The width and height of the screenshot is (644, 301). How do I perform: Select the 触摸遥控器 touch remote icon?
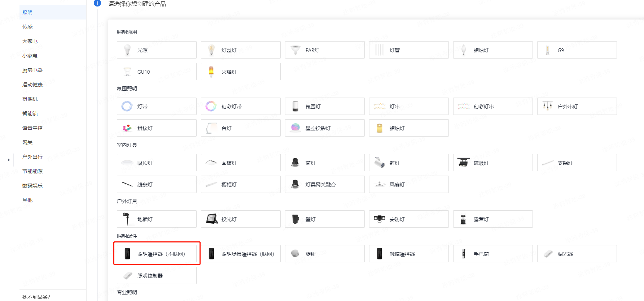tap(380, 254)
